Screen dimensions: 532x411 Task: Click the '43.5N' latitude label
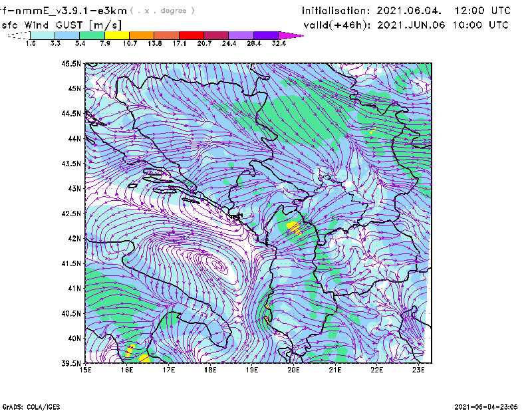click(71, 164)
